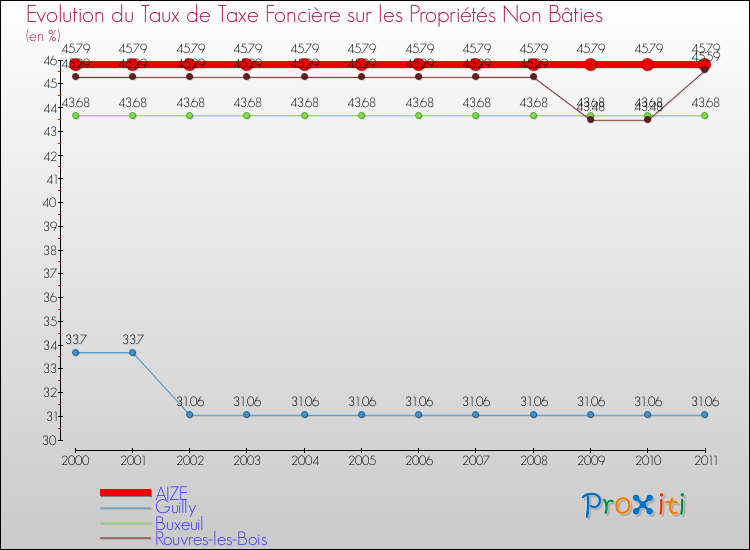
Task: Click Guilly data point for year 2011
Action: [x=705, y=415]
